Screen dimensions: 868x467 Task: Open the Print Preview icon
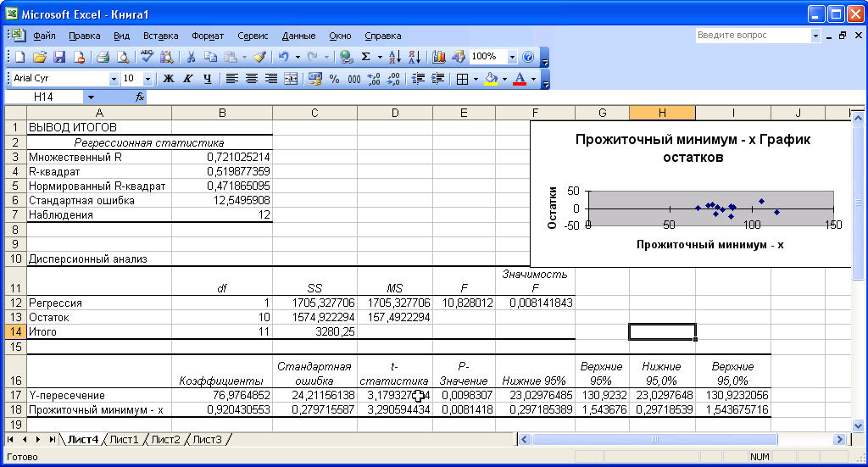point(123,57)
